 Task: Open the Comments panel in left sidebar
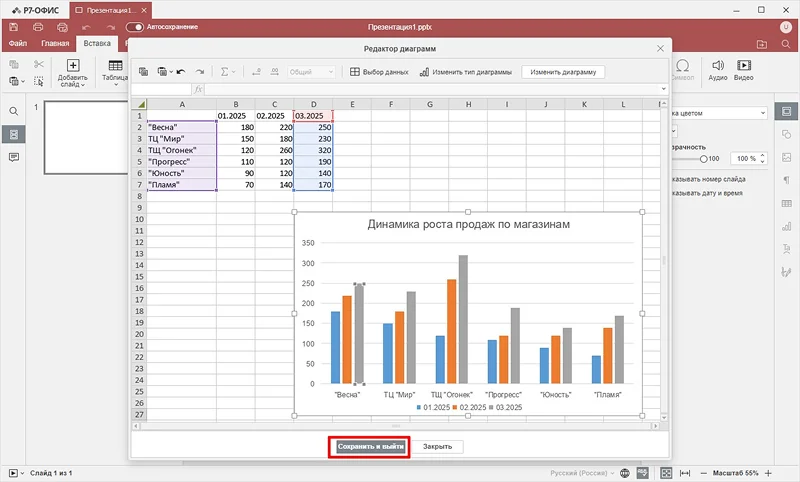[x=14, y=157]
